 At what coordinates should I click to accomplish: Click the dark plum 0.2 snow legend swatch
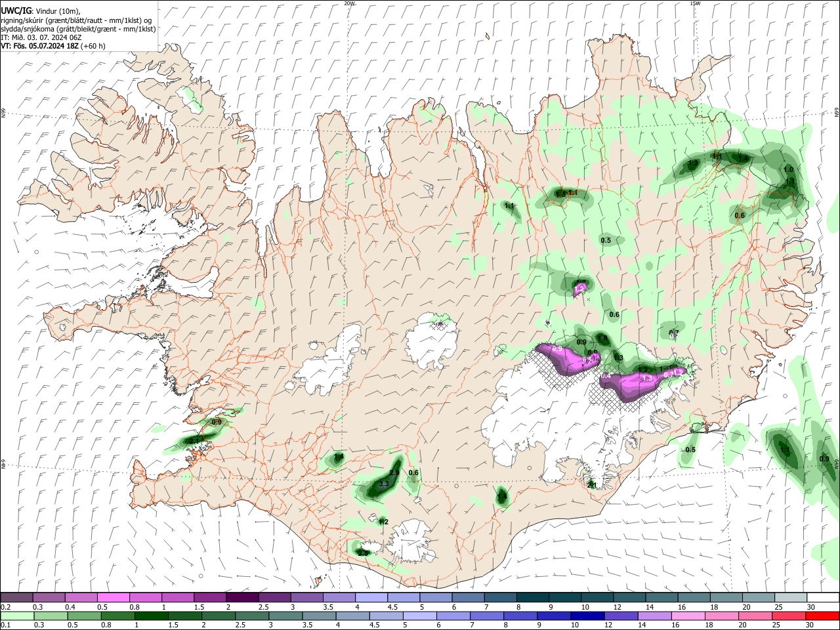16,598
